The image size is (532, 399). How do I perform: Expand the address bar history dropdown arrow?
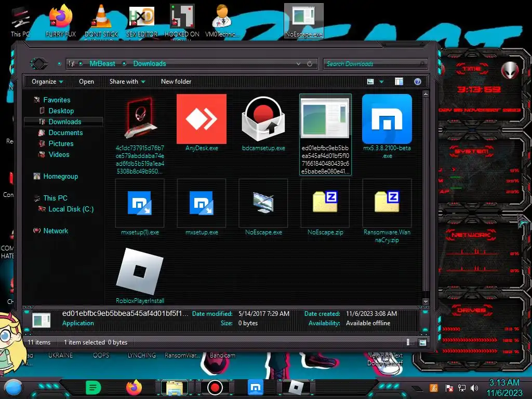tap(298, 64)
